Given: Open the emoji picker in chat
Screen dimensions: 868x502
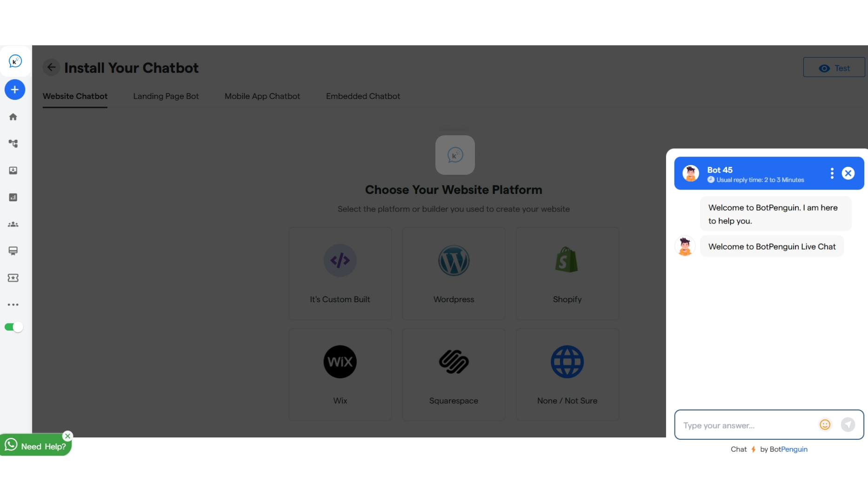Looking at the screenshot, I should pyautogui.click(x=825, y=425).
